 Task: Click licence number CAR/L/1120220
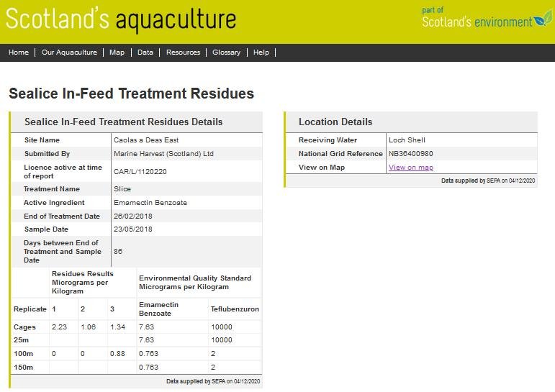point(140,172)
